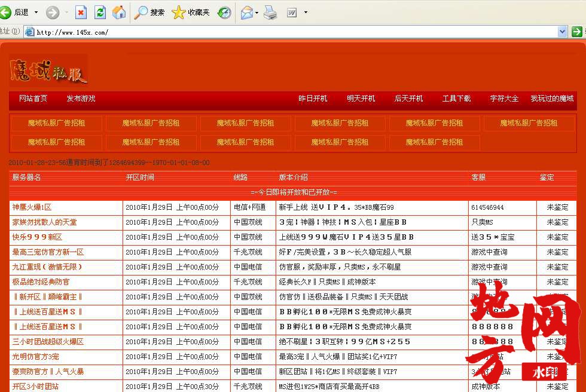Image resolution: width=586 pixels, height=392 pixels.
Task: Visit the 光明仿官方3宠 server link
Action: [35, 357]
